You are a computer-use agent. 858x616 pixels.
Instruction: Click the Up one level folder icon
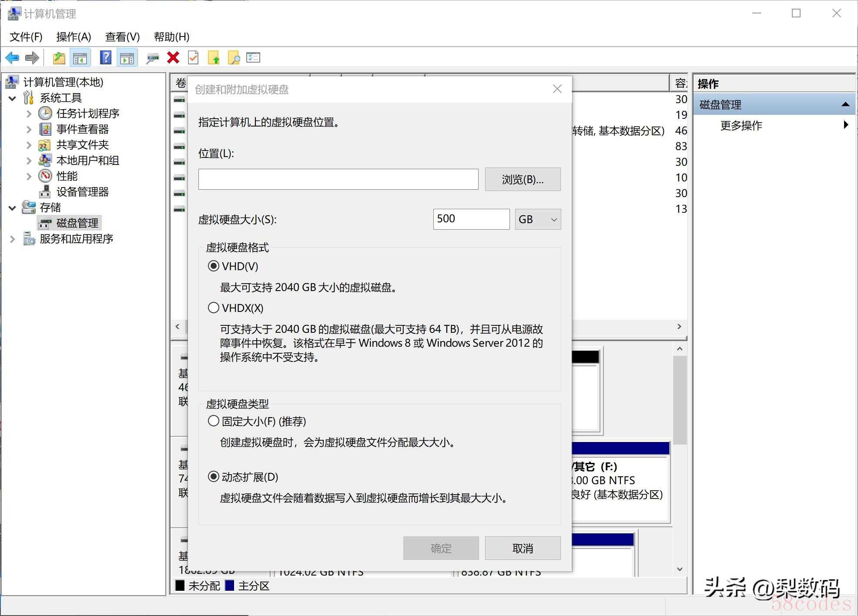click(59, 58)
